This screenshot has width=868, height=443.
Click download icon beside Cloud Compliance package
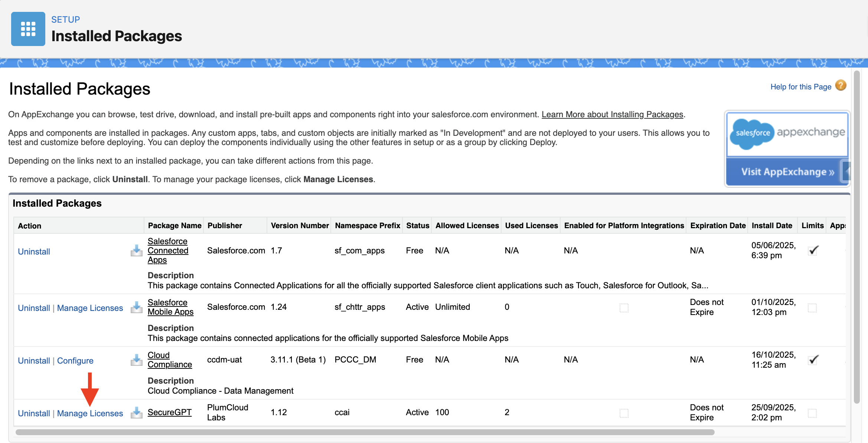click(136, 360)
